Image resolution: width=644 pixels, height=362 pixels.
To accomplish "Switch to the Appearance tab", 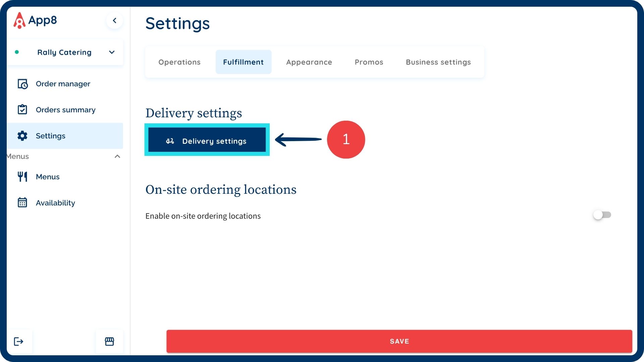I will (x=309, y=62).
